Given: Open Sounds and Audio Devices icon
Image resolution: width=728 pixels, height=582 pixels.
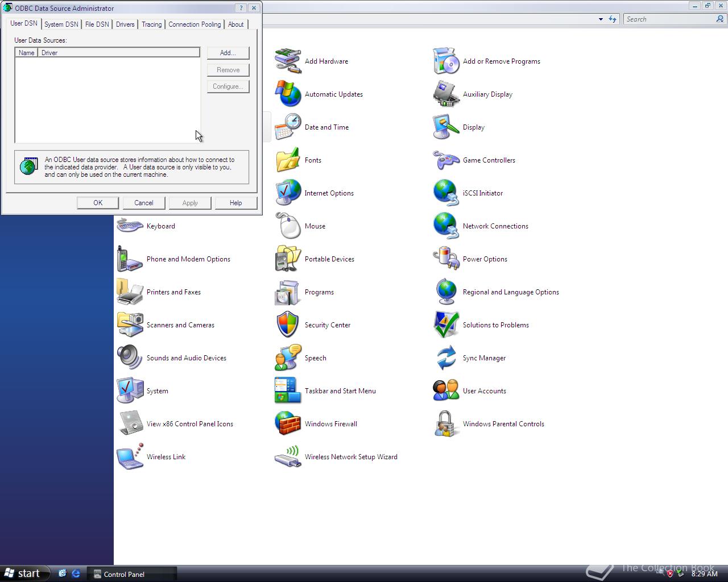Looking at the screenshot, I should [130, 358].
